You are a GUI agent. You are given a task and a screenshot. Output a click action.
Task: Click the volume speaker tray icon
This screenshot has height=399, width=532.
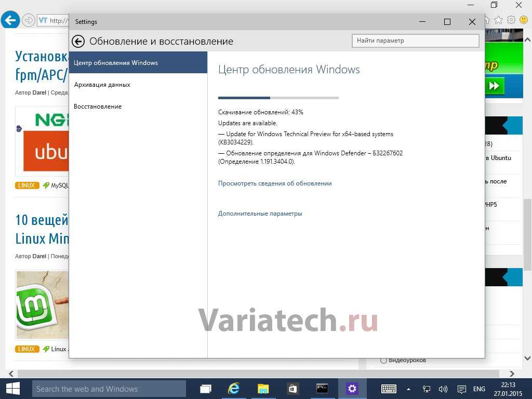click(443, 389)
